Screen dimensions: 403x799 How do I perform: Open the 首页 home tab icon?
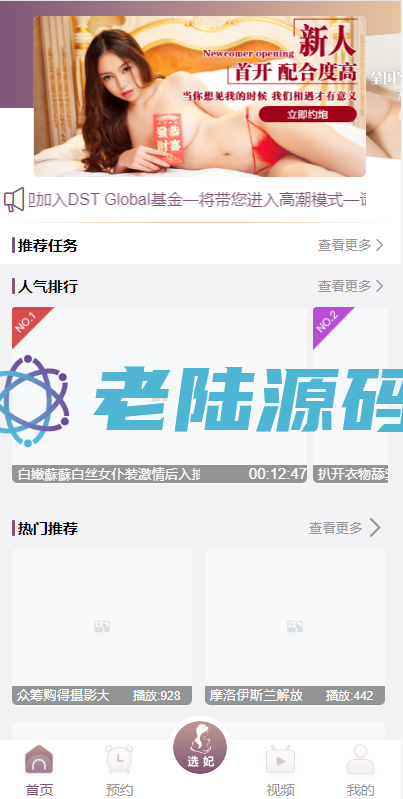tap(39, 759)
